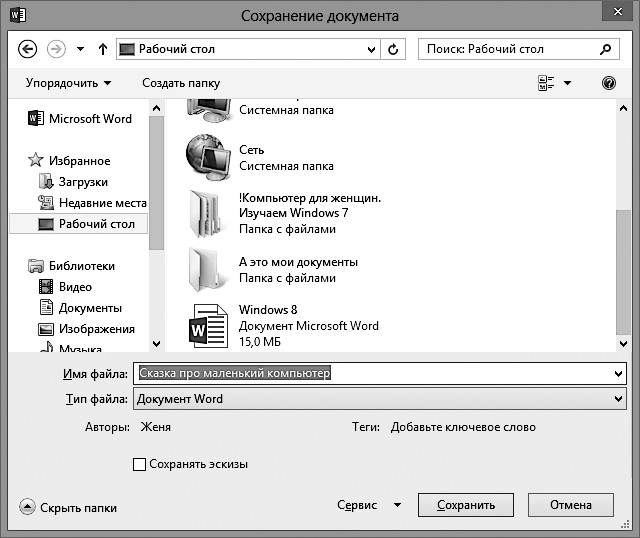Enable the Сохранять эскизы checkbox
This screenshot has height=538, width=640.
pos(139,464)
